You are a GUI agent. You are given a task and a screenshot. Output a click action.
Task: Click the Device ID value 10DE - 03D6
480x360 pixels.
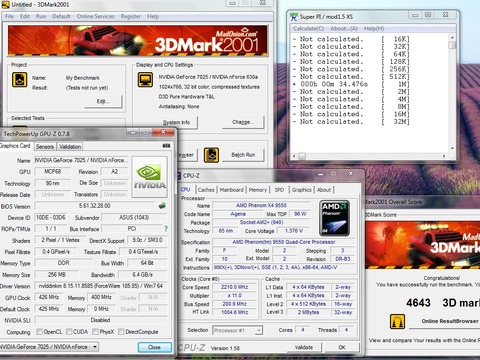pos(51,217)
